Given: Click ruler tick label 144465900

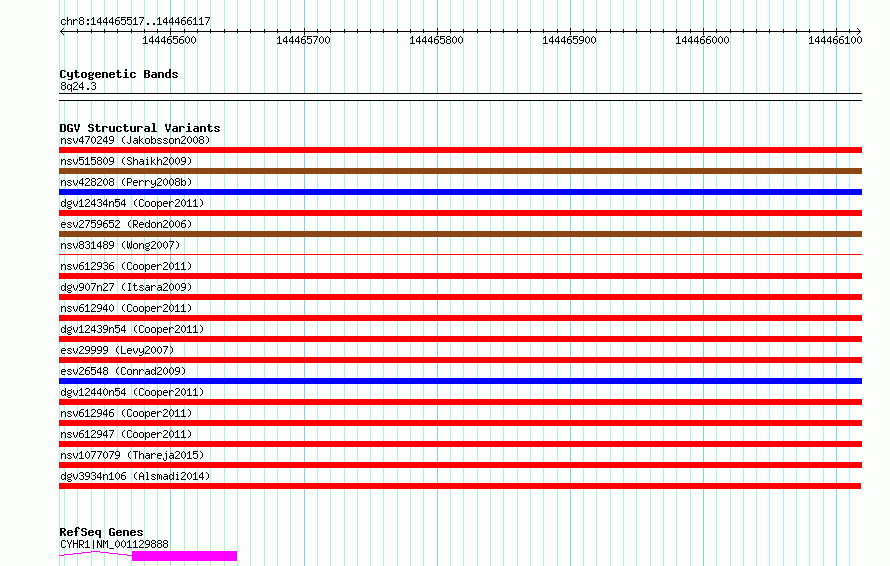Looking at the screenshot, I should click(x=569, y=40).
